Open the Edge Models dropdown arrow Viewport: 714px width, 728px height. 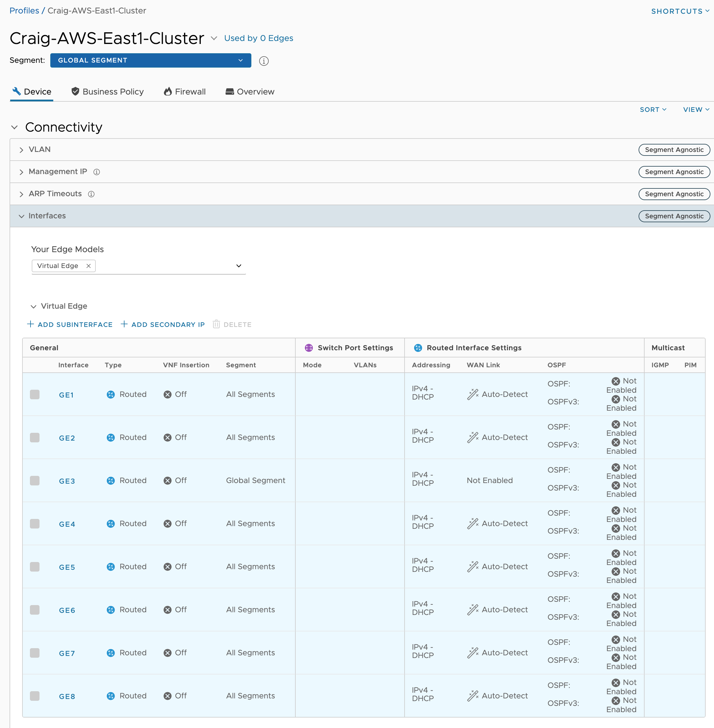(238, 266)
